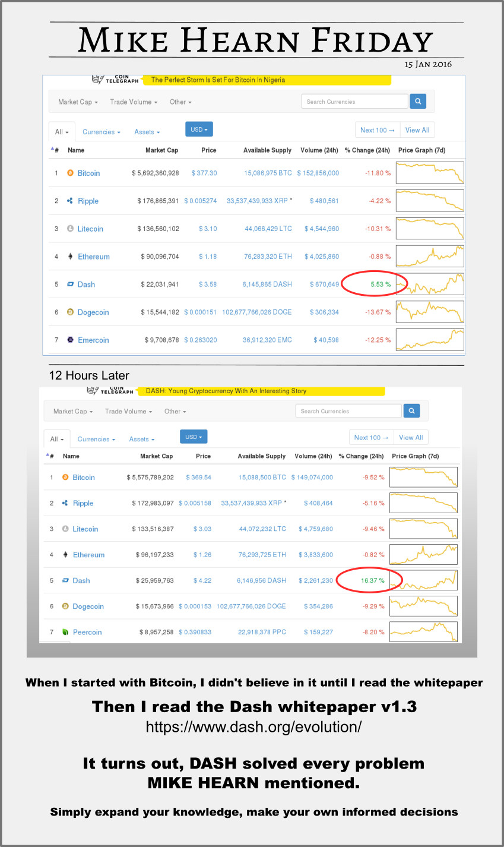Click the Dash icon in the 12-hours-later table
The image size is (504, 847).
[x=66, y=580]
